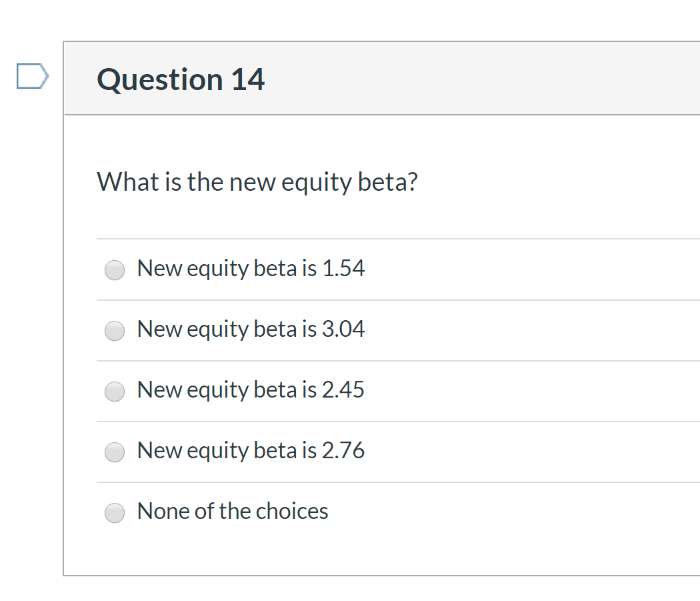Select radio button for beta 1.54
Image resolution: width=700 pixels, height=601 pixels.
click(115, 269)
